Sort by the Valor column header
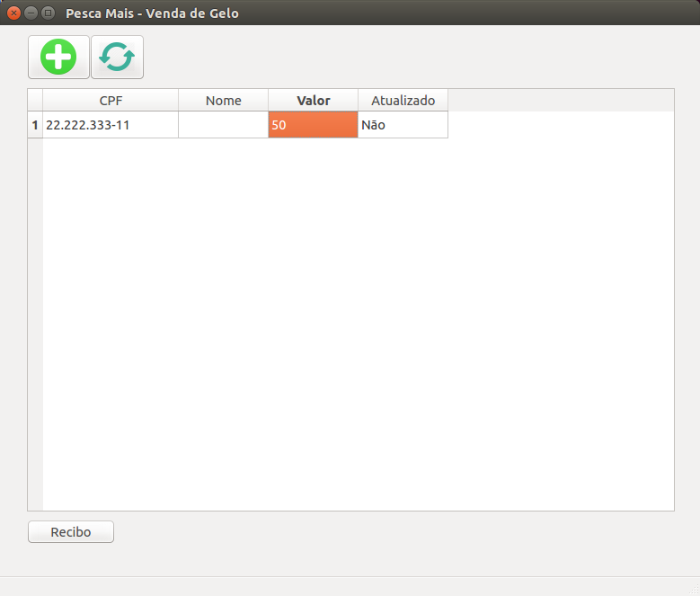This screenshot has height=596, width=700. click(313, 101)
